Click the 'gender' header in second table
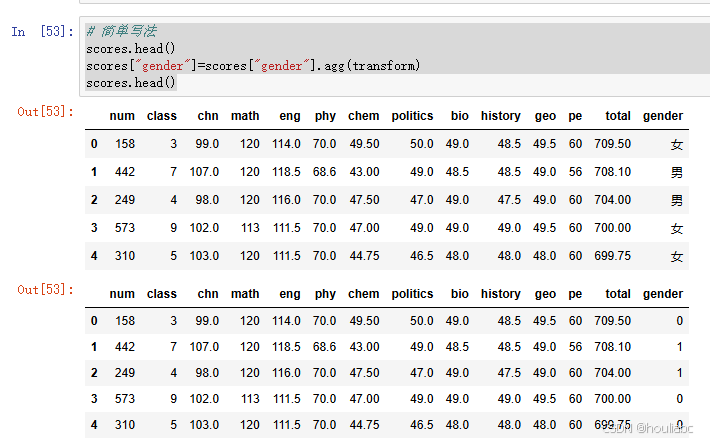Viewport: 710px width, 441px height. 662,294
